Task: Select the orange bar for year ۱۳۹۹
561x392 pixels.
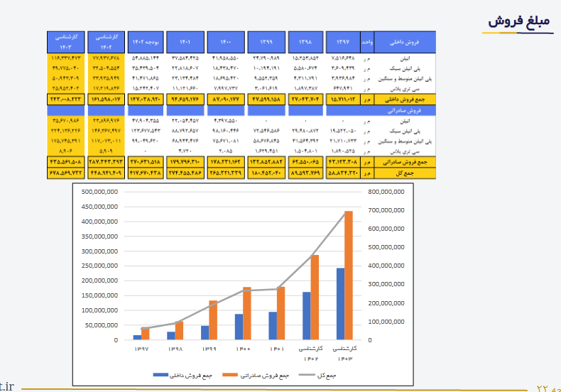Action: point(213,320)
